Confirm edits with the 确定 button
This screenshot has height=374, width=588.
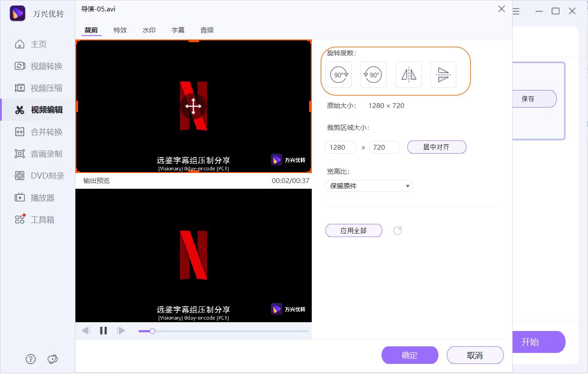[410, 355]
